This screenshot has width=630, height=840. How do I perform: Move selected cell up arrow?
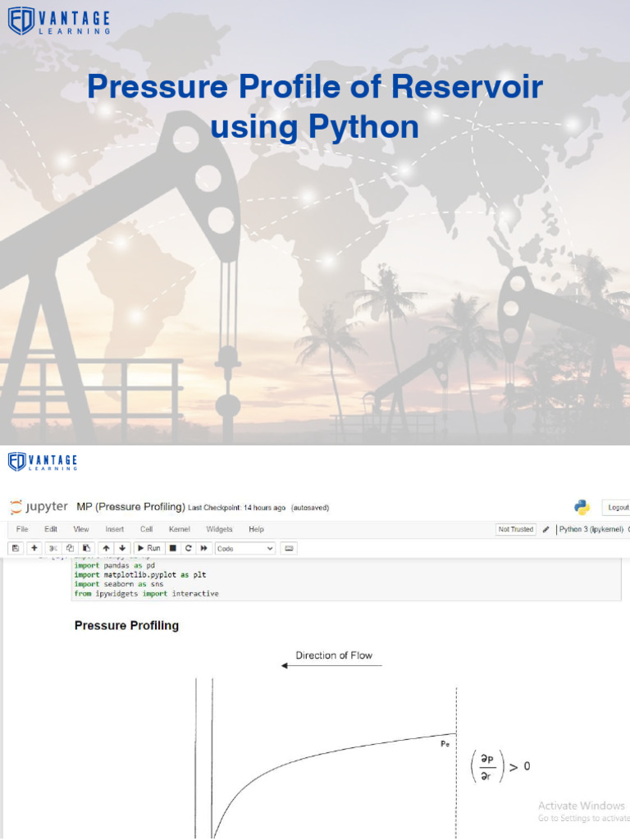[x=106, y=548]
